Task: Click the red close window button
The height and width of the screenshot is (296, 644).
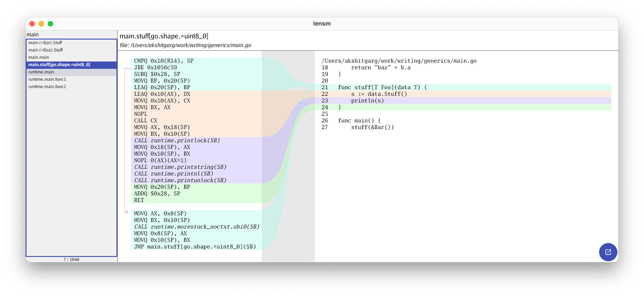Action: pyautogui.click(x=32, y=24)
